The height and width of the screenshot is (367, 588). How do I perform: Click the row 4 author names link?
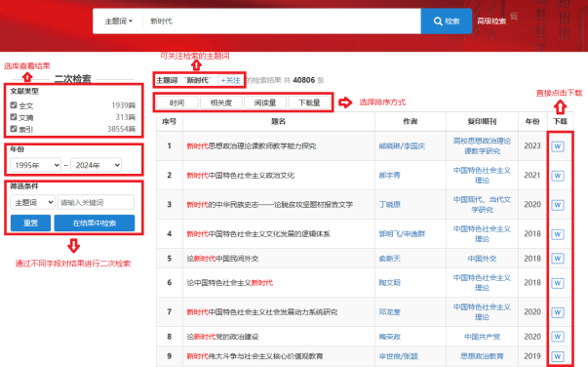click(402, 234)
